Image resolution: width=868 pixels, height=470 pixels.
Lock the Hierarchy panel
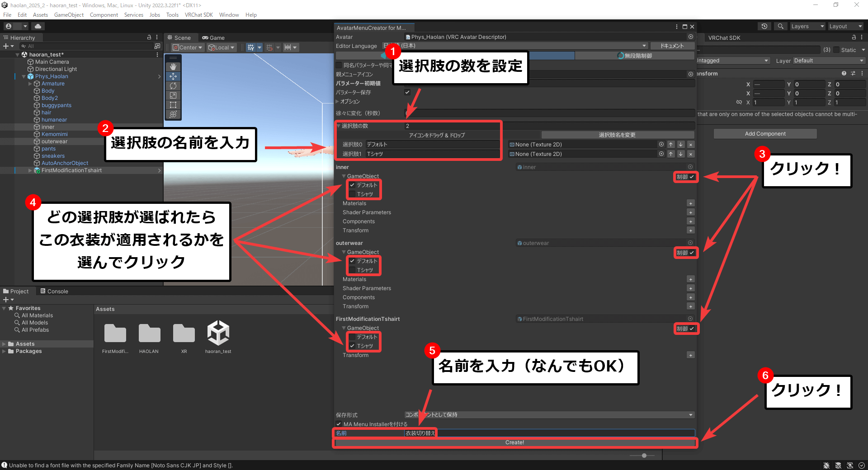click(149, 38)
